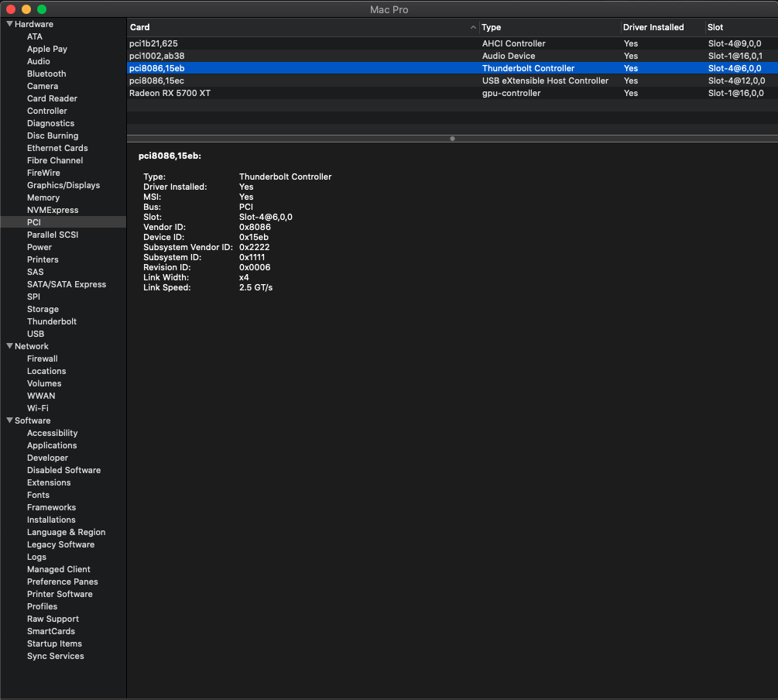Select Audio in the sidebar
The image size is (778, 700).
click(38, 61)
